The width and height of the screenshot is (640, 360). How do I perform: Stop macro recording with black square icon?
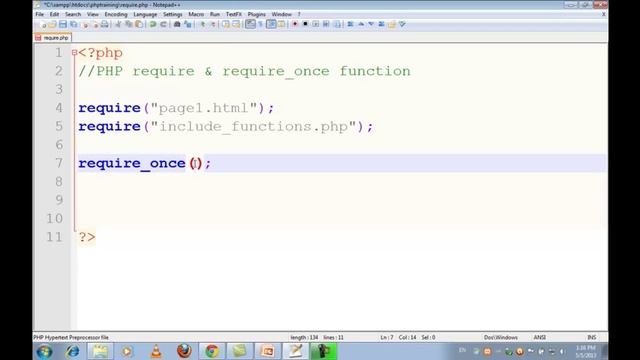coord(305,24)
